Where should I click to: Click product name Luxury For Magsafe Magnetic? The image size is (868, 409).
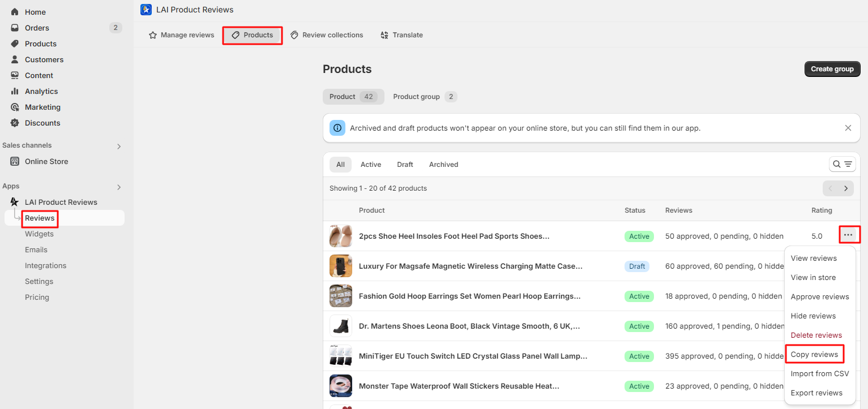pos(471,266)
